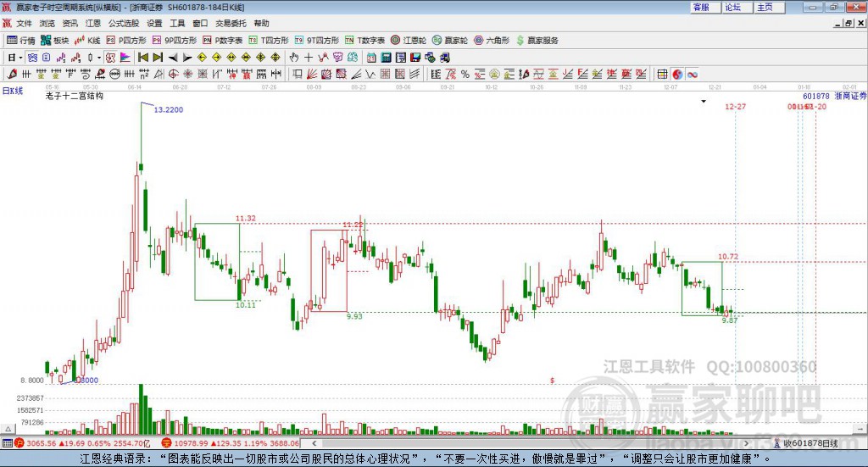Open the 六角形 hexagon tool
This screenshot has height=467, width=868.
click(492, 41)
